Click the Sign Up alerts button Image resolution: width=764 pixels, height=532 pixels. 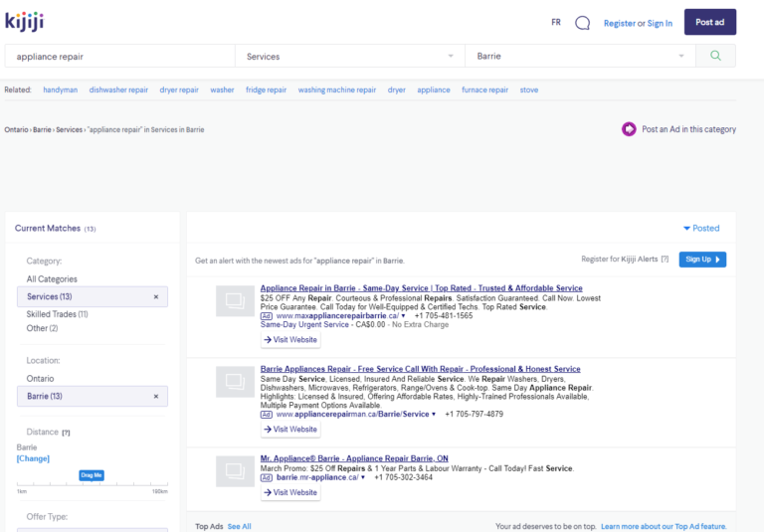pos(702,260)
